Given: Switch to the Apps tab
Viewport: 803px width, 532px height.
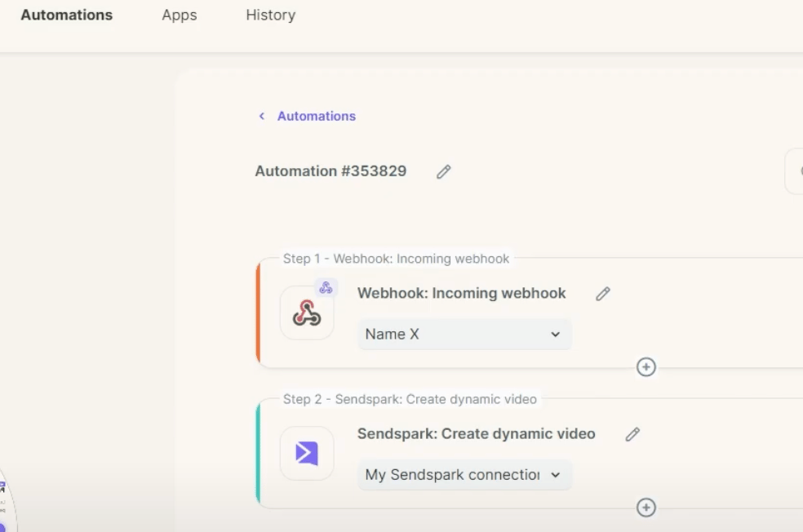Looking at the screenshot, I should point(180,16).
